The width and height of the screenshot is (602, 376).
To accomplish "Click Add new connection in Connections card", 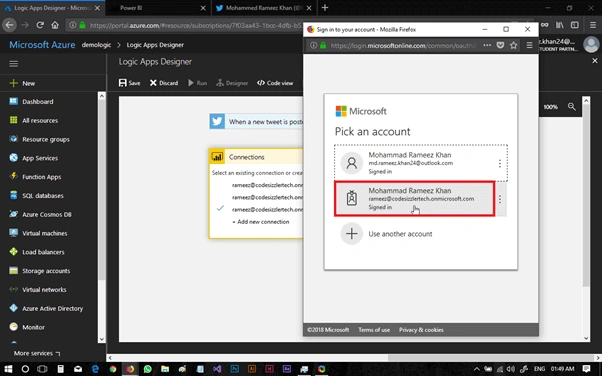I will pos(261,222).
